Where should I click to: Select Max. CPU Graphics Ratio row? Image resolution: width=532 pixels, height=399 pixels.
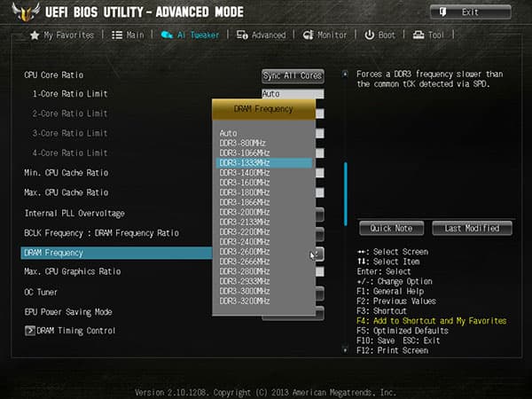(x=73, y=271)
